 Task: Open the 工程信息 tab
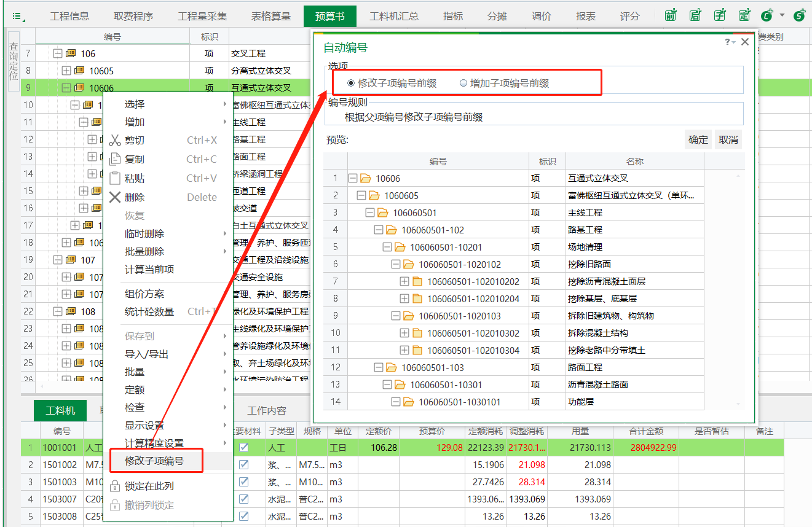(x=69, y=16)
